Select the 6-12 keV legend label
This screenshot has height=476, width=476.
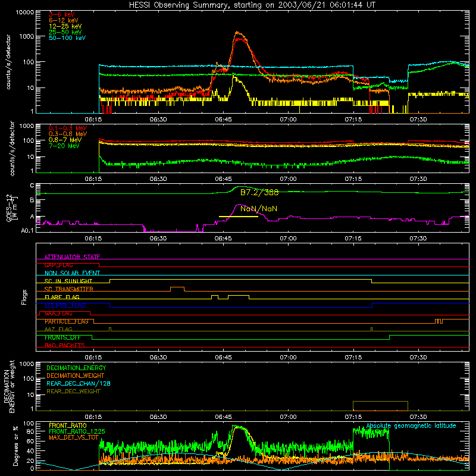coord(64,20)
